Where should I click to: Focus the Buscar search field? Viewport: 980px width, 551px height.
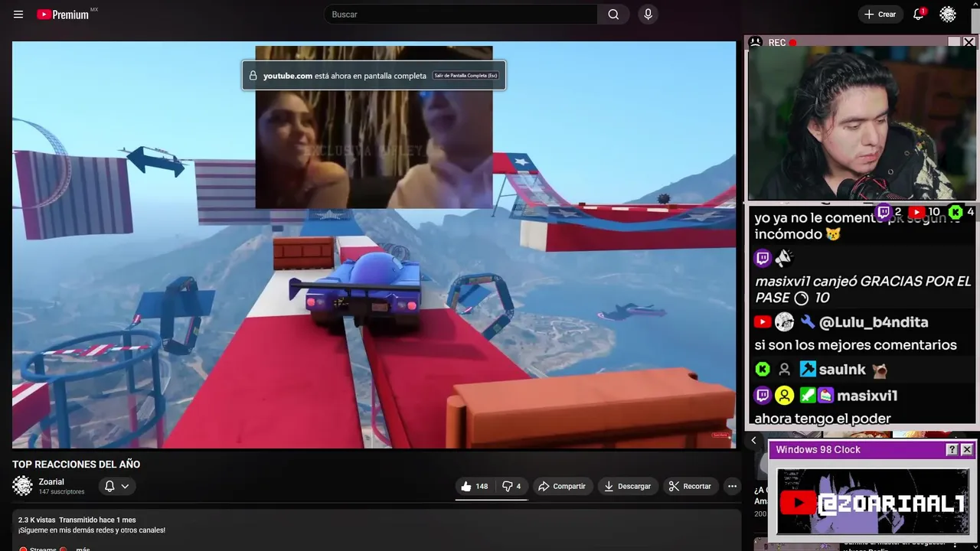tap(461, 15)
